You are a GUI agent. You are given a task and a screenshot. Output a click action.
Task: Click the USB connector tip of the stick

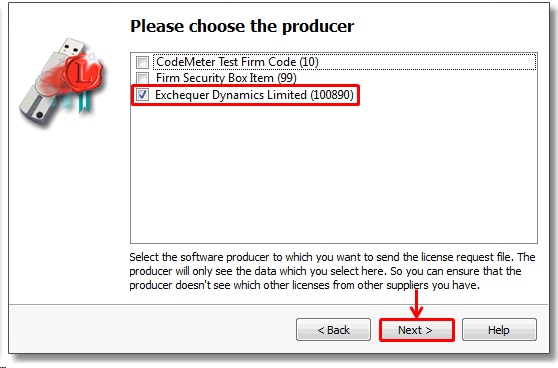(x=72, y=47)
